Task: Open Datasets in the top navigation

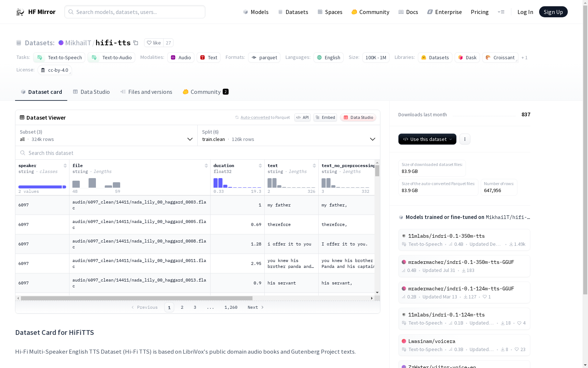Action: coord(293,12)
